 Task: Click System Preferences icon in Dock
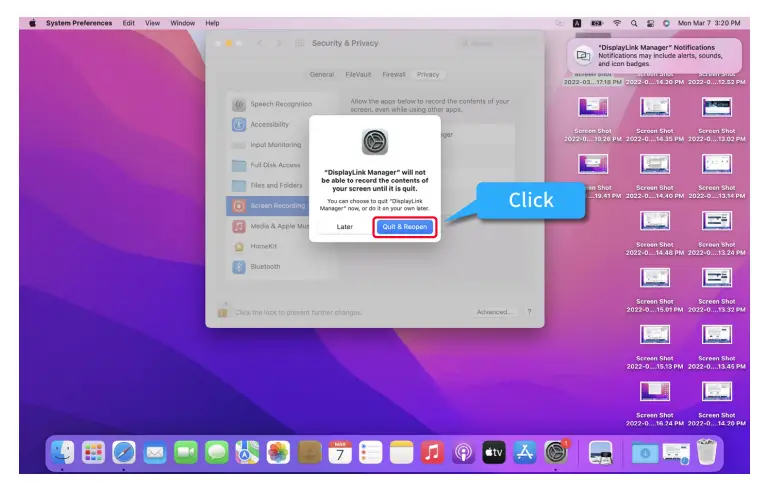point(556,452)
